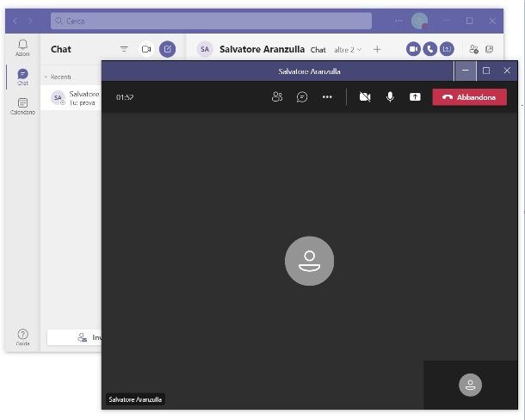
Task: Turn the camera on in the call
Action: [x=365, y=97]
